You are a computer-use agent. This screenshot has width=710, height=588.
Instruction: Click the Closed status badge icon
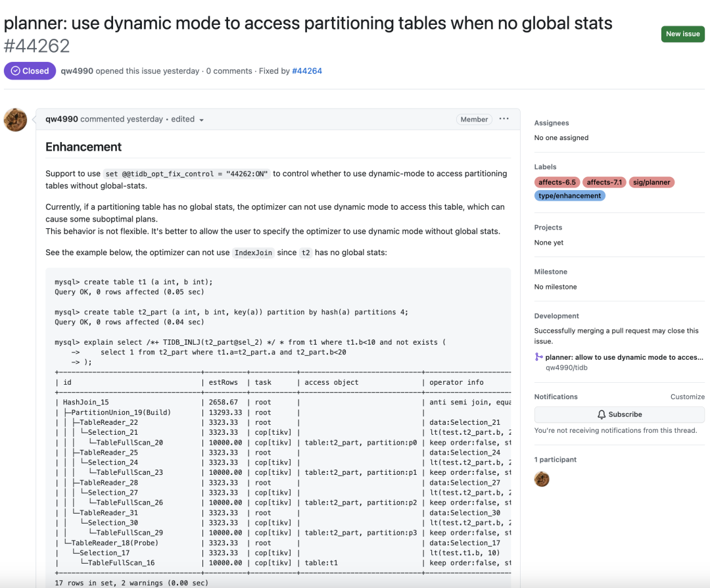point(16,71)
